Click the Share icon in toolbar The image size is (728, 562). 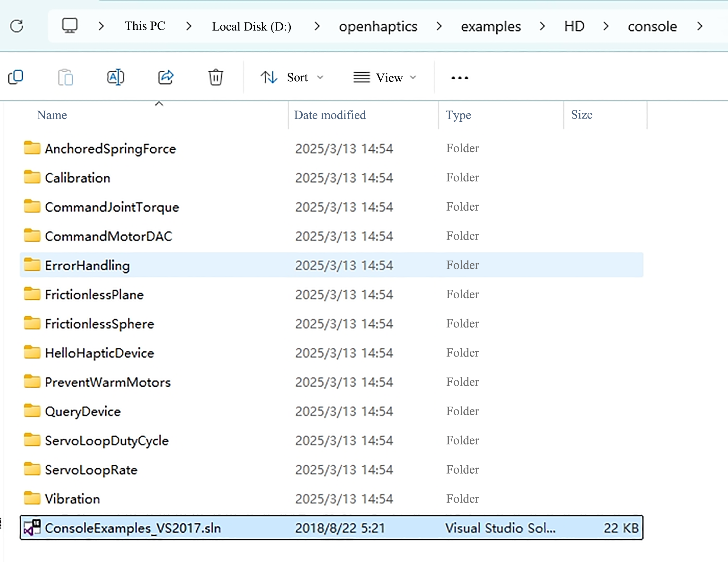(166, 77)
